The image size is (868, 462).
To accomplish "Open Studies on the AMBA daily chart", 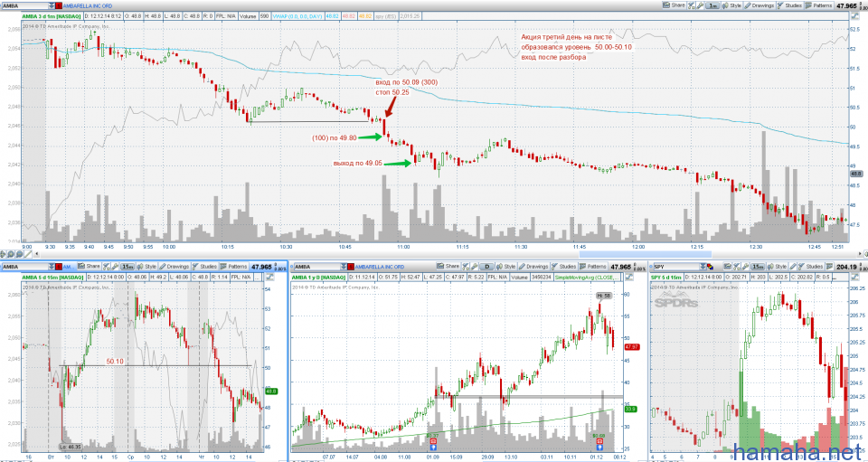I will pyautogui.click(x=563, y=267).
